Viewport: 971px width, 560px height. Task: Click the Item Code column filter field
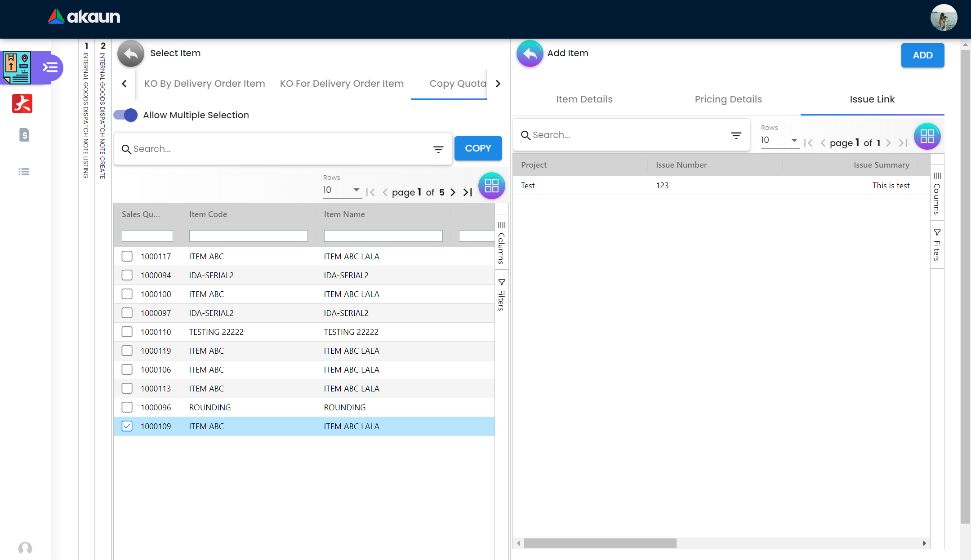click(248, 236)
